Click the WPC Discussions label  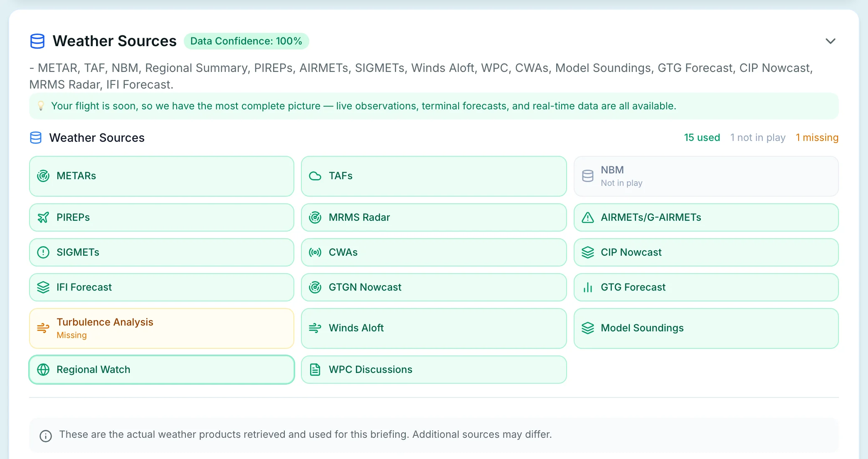370,370
